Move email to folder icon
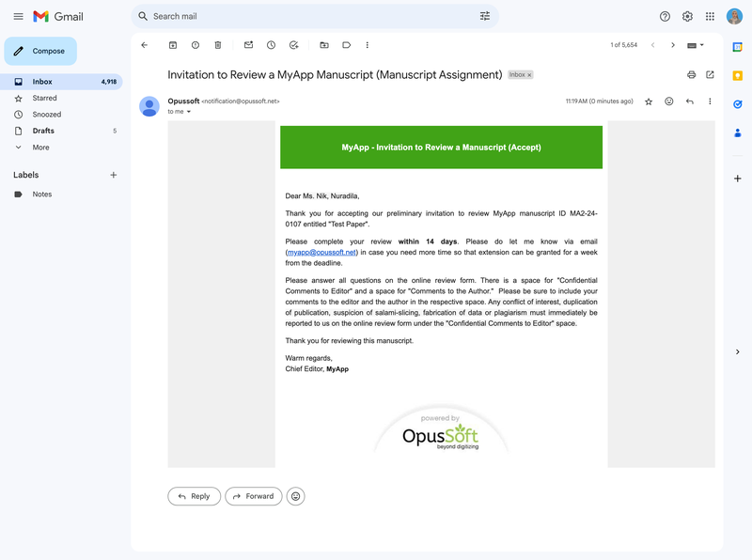The height and width of the screenshot is (560, 752). click(x=324, y=45)
